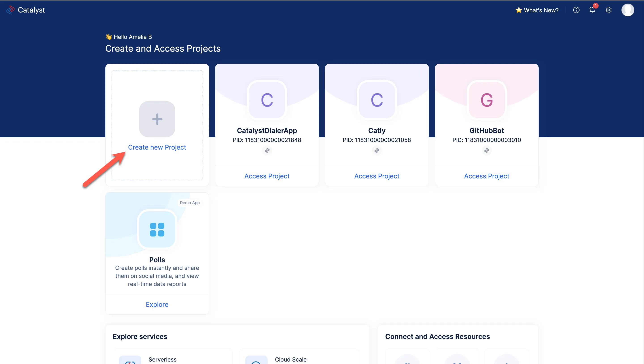Click the Polls description text

tap(157, 276)
